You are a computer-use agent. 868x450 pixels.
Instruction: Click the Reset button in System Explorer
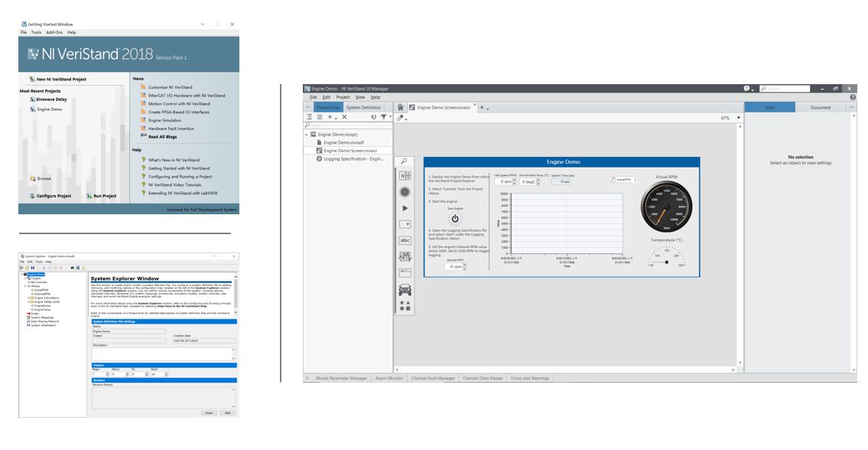coord(209,412)
